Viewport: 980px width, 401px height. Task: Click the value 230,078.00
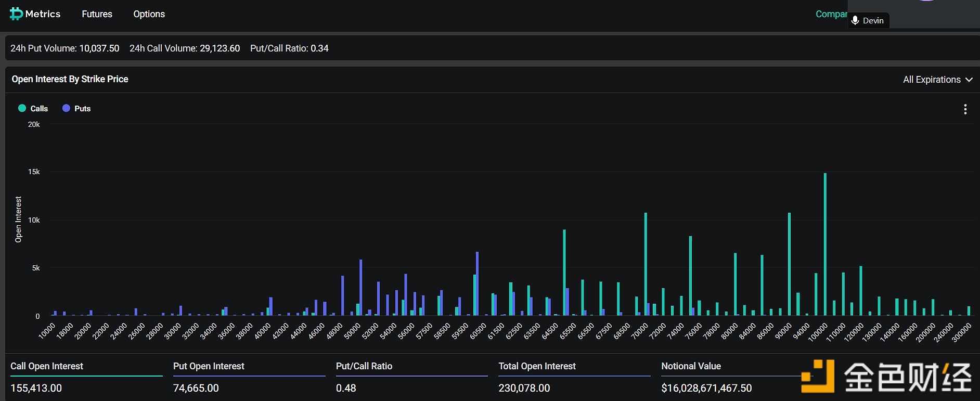pos(524,388)
